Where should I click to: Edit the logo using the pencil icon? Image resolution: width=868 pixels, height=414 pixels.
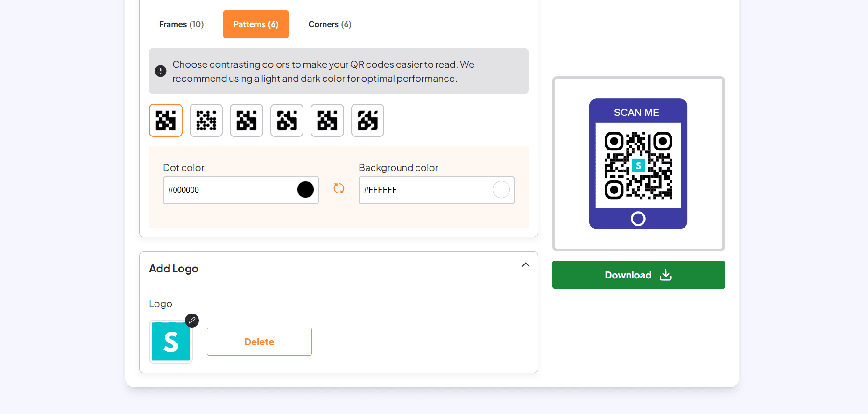(191, 321)
